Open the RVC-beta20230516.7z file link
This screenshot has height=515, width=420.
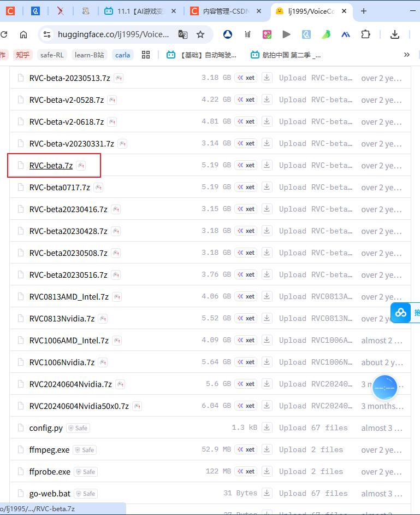pyautogui.click(x=68, y=274)
